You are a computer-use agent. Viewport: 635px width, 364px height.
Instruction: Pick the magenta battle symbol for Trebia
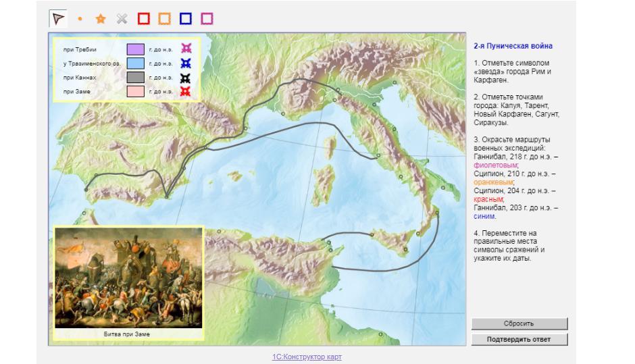pyautogui.click(x=186, y=49)
